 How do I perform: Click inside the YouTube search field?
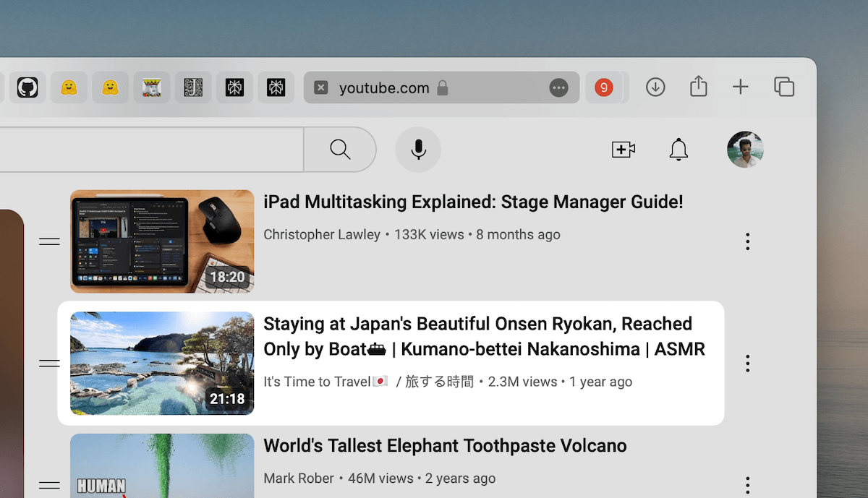click(x=152, y=150)
